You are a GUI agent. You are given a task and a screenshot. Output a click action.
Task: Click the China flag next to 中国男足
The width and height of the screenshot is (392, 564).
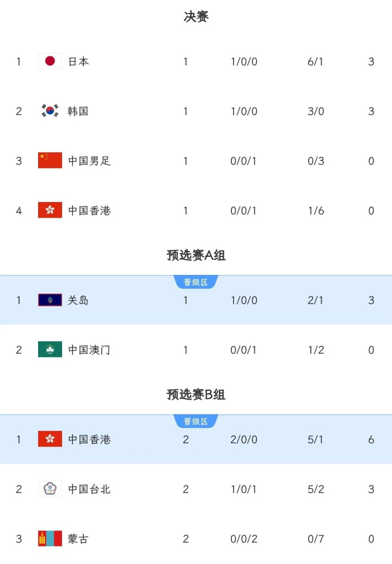click(50, 161)
